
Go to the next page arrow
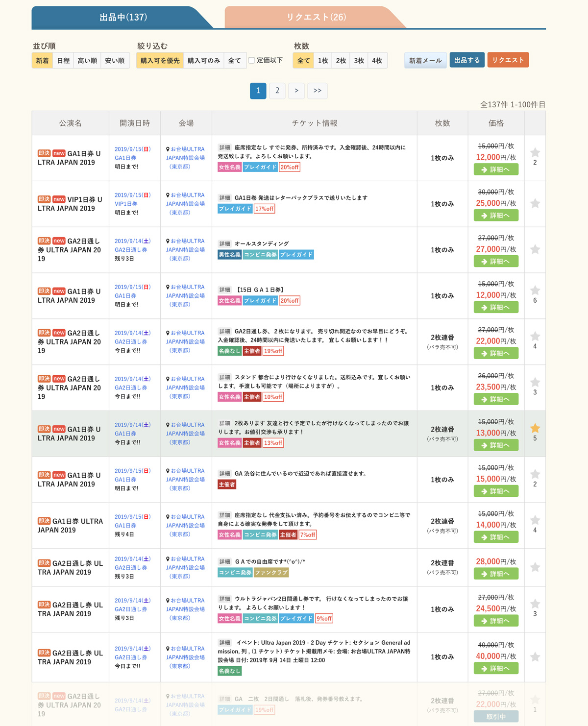pyautogui.click(x=296, y=91)
